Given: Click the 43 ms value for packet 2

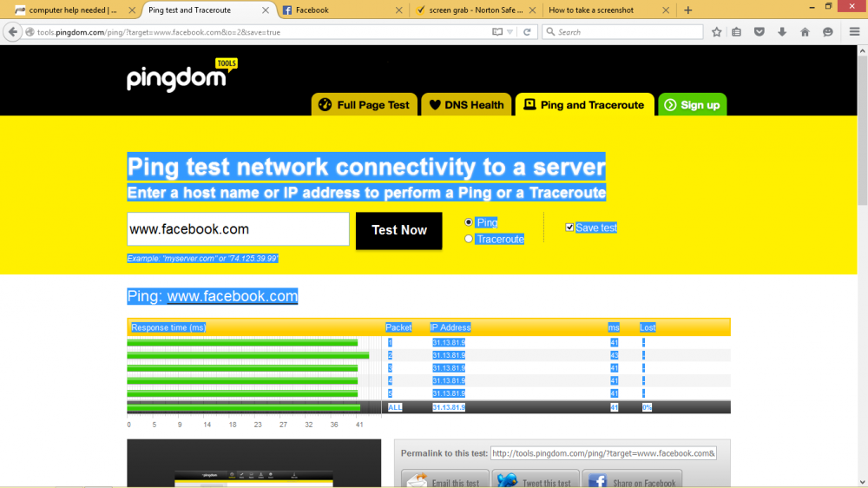Looking at the screenshot, I should [614, 355].
